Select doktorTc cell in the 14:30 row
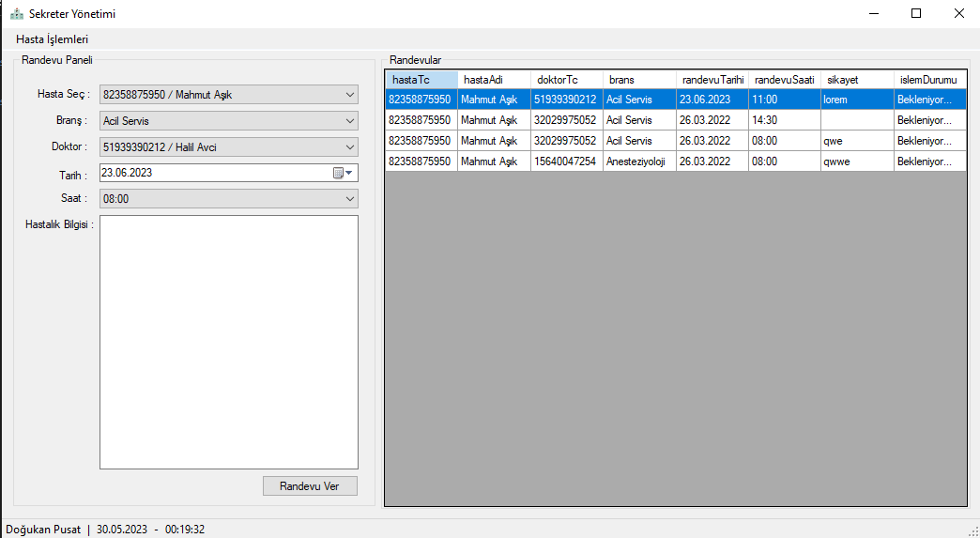 point(567,120)
